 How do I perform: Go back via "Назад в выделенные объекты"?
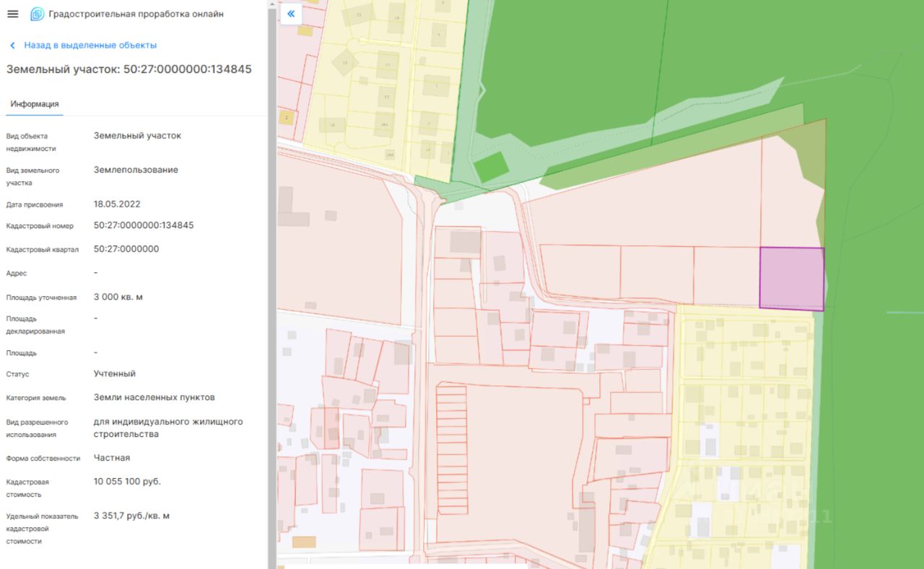(90, 45)
